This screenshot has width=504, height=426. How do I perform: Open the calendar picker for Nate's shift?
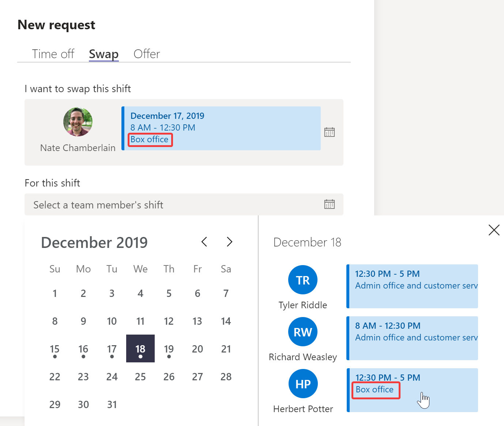pos(330,132)
